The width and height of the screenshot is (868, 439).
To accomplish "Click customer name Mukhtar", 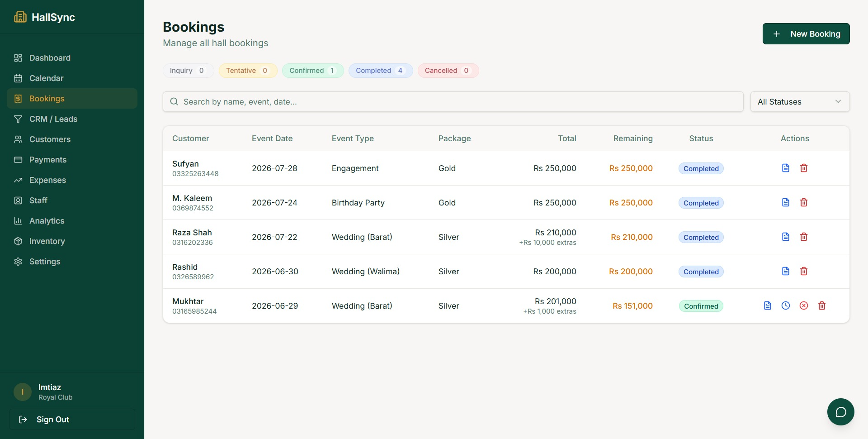I will [x=188, y=301].
